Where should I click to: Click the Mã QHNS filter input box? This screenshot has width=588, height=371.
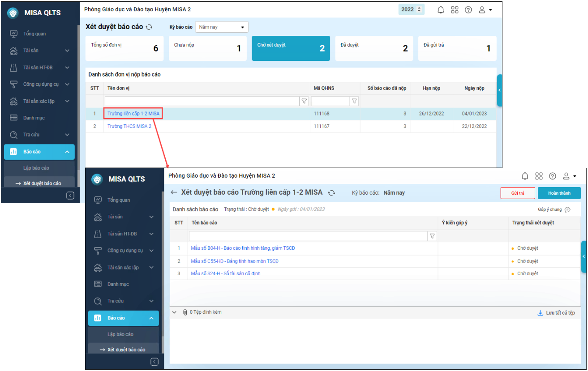tap(330, 101)
